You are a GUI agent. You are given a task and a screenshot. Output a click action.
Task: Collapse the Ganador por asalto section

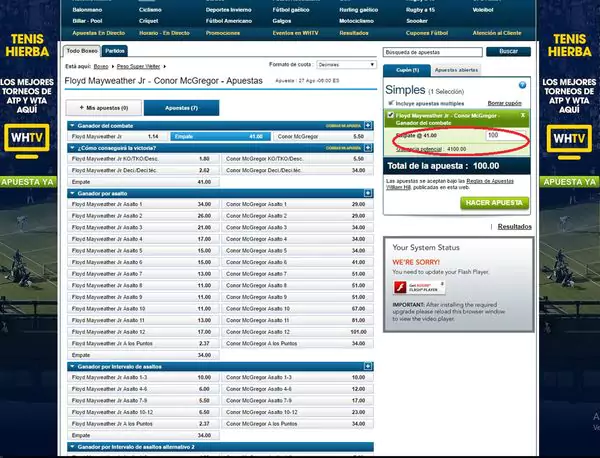point(72,193)
